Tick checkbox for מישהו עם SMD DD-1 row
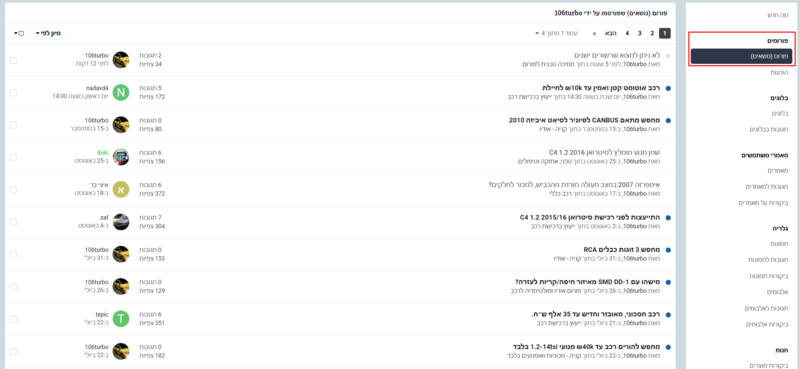Viewport: 800px width, 369px height. pos(13,287)
